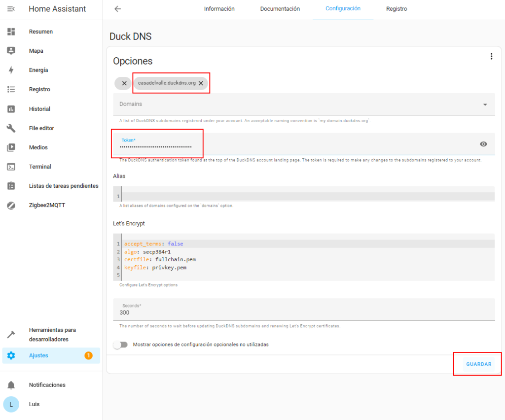Reveal the token with the eye icon
Viewport: 505px width, 420px height.
coord(483,144)
